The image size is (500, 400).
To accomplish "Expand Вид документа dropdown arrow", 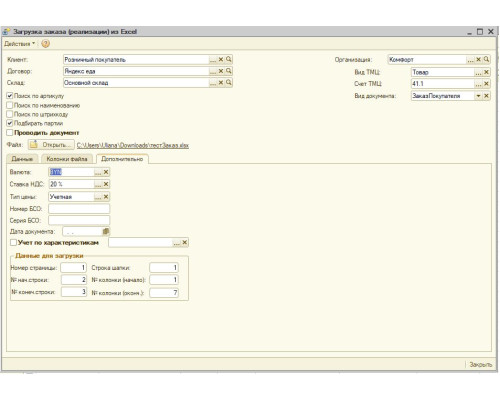I will pyautogui.click(x=478, y=96).
